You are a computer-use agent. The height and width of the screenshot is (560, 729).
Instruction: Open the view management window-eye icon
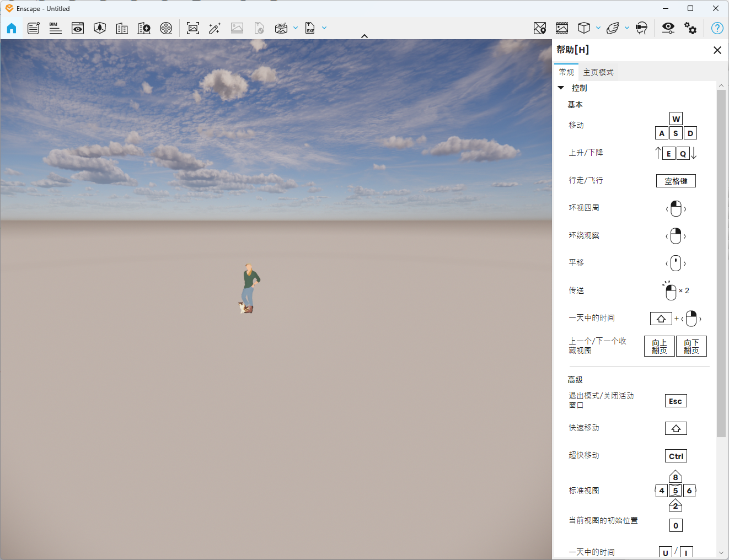point(78,28)
